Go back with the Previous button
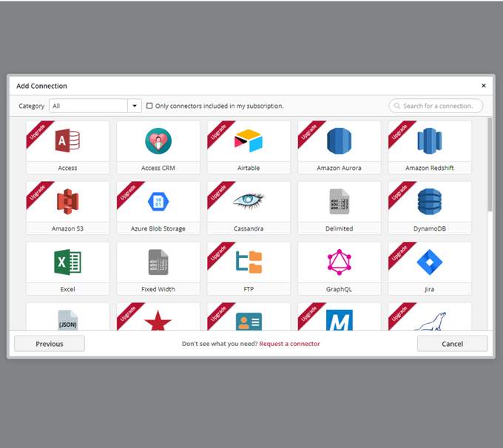The image size is (503, 448). 50,344
